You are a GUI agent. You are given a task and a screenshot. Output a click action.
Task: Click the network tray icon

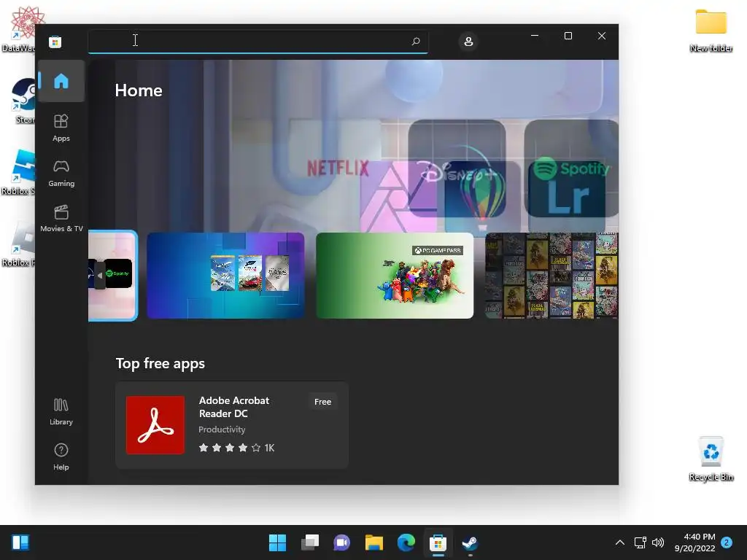pos(640,542)
